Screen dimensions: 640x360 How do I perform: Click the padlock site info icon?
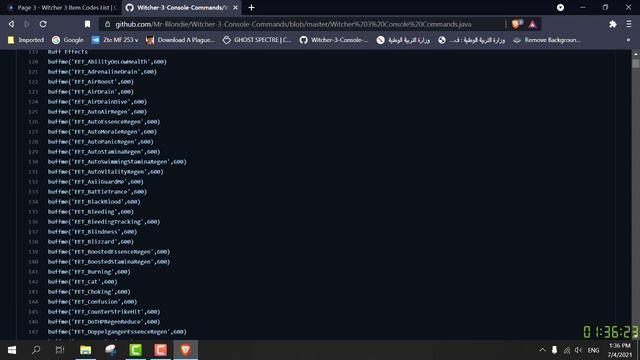tap(107, 24)
